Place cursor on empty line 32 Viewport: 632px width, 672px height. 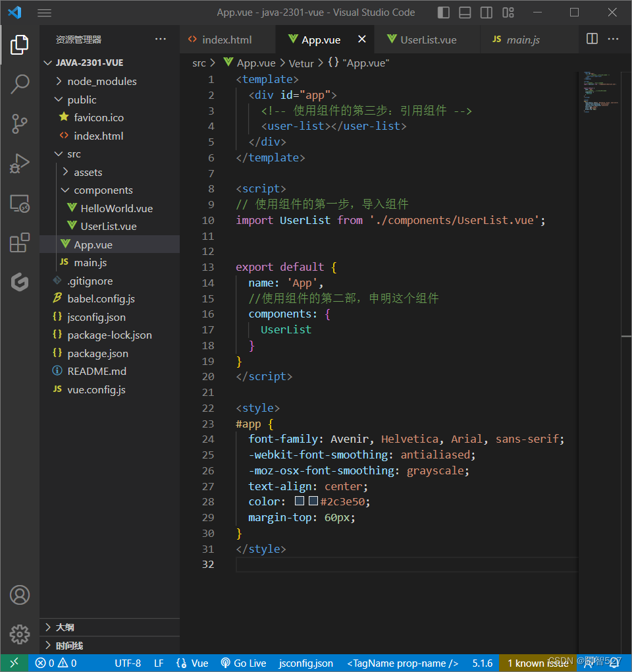407,565
